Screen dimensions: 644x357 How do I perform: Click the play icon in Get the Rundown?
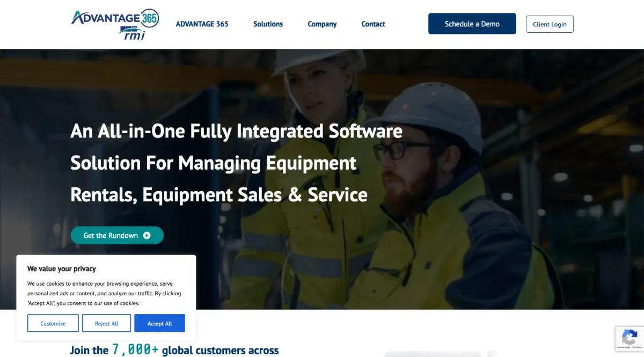pos(147,235)
